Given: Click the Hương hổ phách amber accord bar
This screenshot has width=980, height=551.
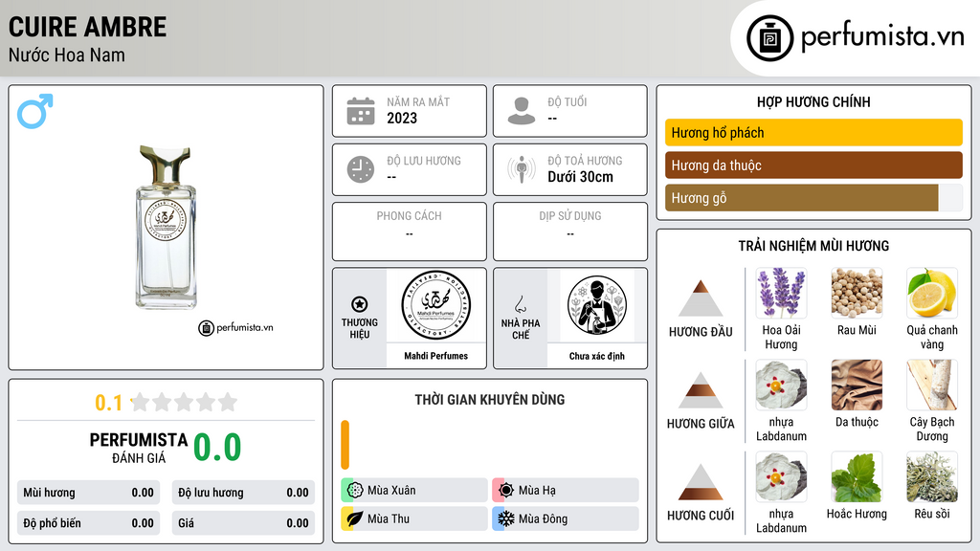Looking at the screenshot, I should coord(813,132).
